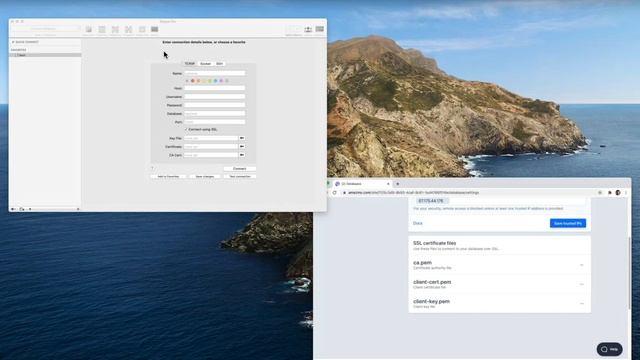Click the Port input field

coord(215,122)
